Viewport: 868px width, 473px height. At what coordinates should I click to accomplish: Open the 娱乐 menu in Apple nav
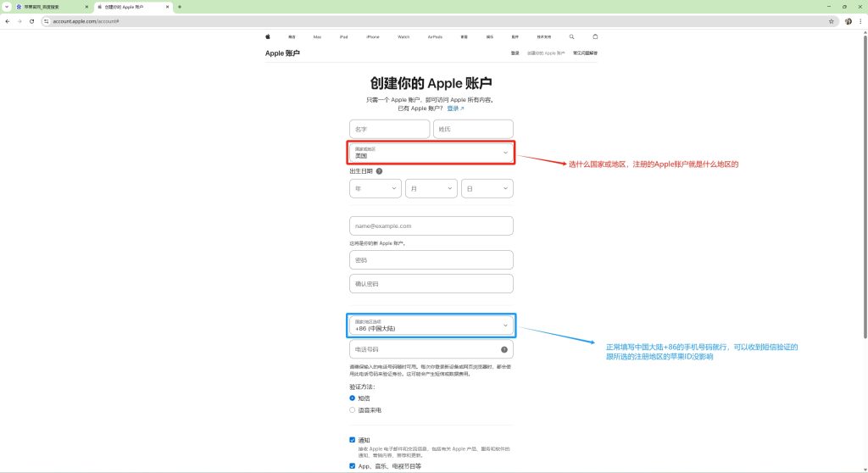tap(490, 37)
